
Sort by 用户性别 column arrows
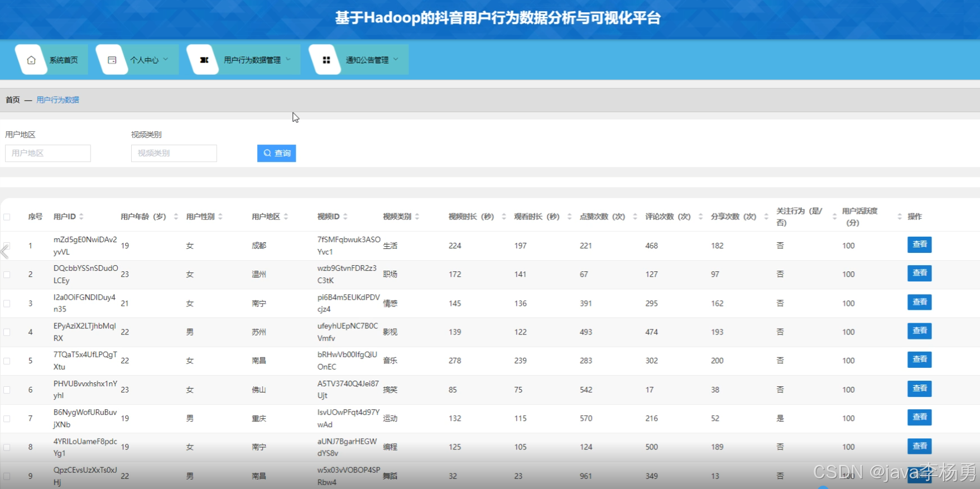click(220, 217)
